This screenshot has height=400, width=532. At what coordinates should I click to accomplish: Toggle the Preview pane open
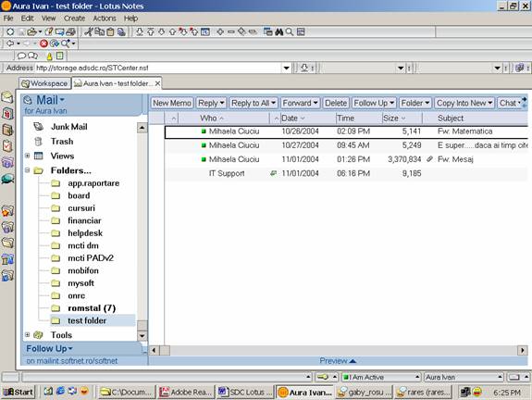tap(338, 360)
